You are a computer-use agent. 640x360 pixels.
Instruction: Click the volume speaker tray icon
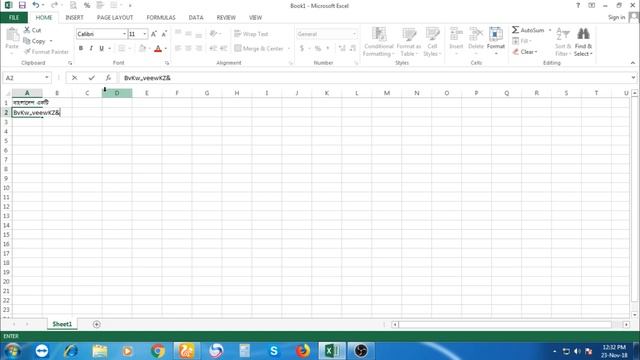click(x=577, y=351)
